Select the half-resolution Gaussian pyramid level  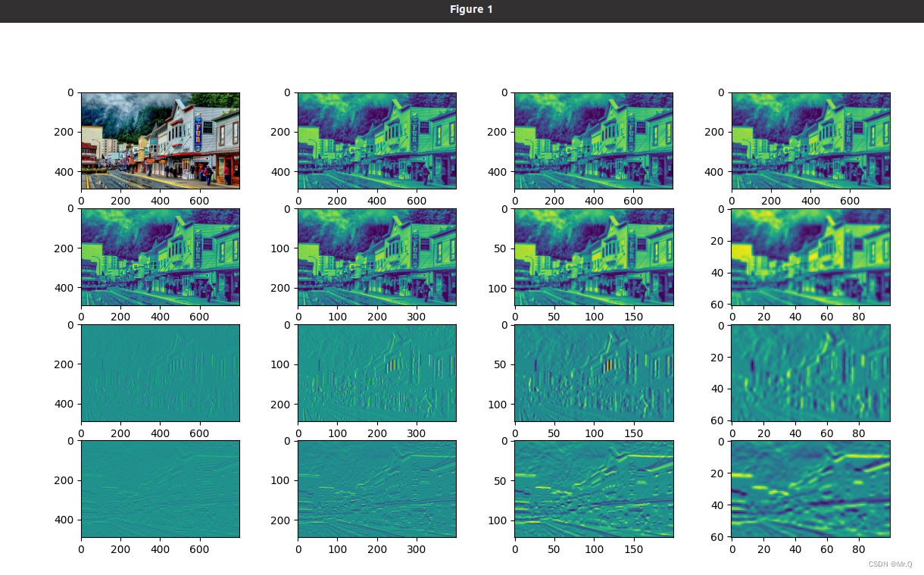[376, 256]
